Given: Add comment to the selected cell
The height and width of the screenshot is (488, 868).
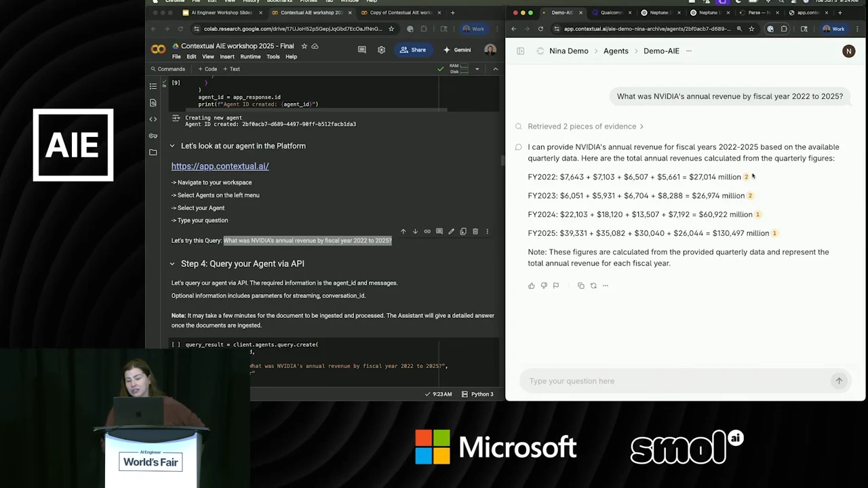Looking at the screenshot, I should pyautogui.click(x=439, y=232).
